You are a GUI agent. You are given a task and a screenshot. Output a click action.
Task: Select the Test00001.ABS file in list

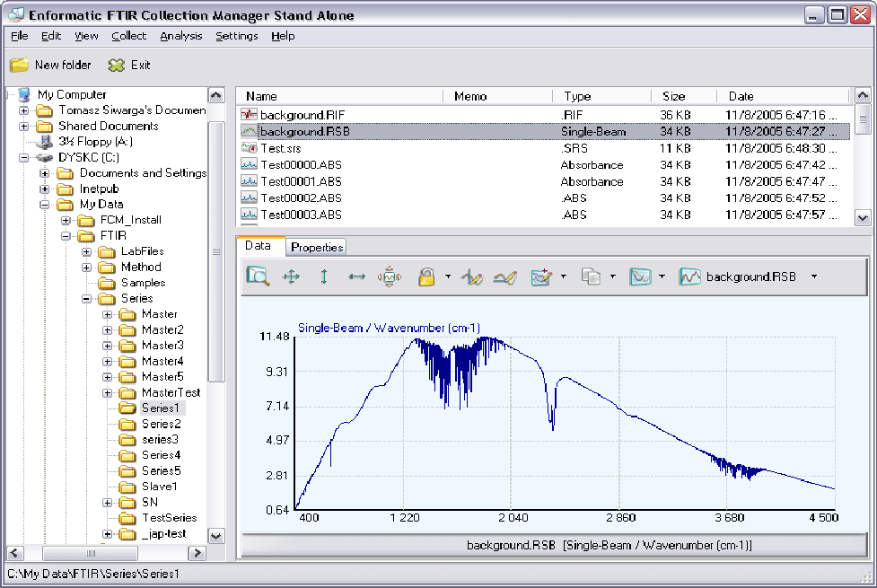[301, 181]
